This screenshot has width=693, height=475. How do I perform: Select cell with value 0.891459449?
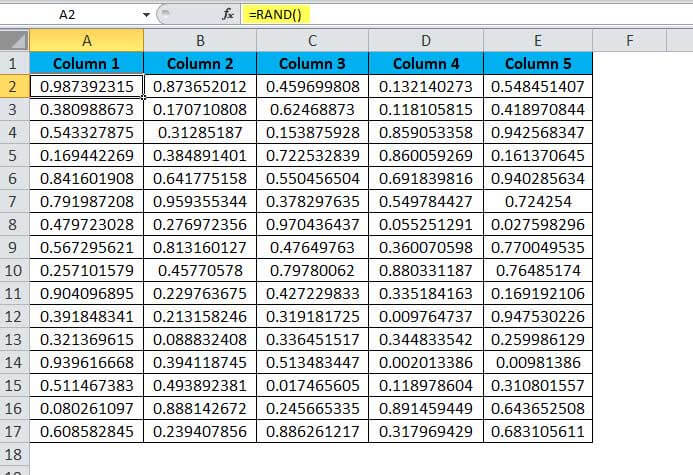pyautogui.click(x=426, y=408)
